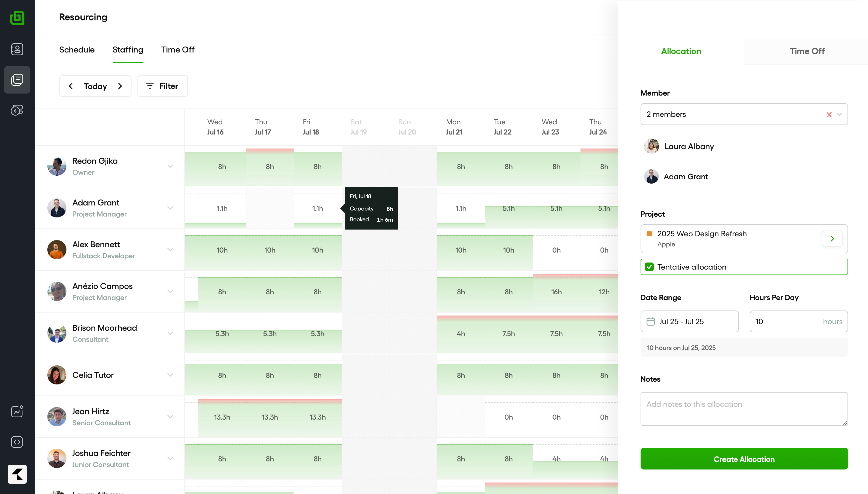
Task: Open the contacts icon in sidebar
Action: [x=17, y=49]
